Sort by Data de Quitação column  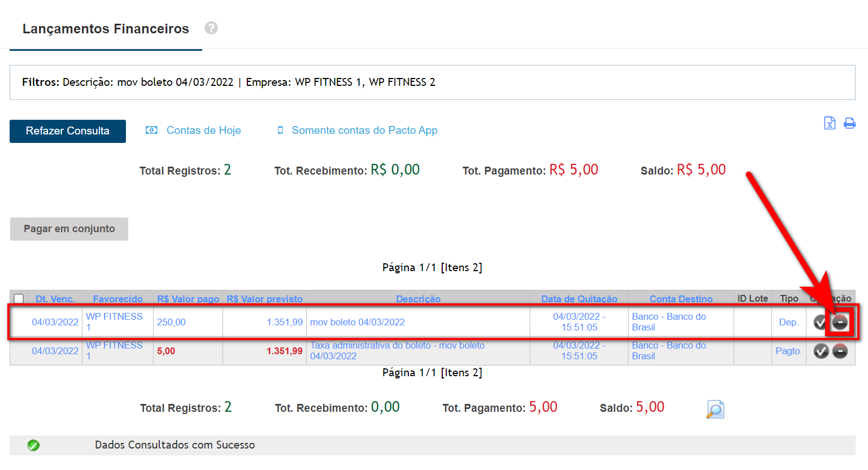click(579, 299)
